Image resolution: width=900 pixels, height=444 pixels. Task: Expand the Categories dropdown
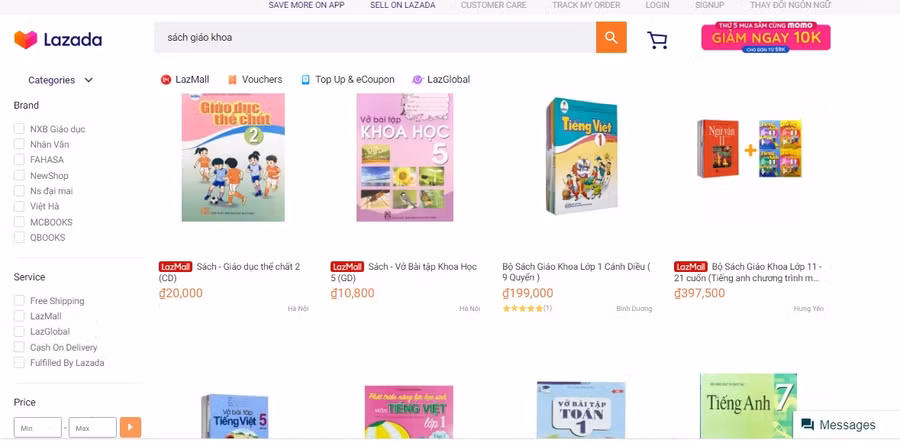[x=60, y=80]
